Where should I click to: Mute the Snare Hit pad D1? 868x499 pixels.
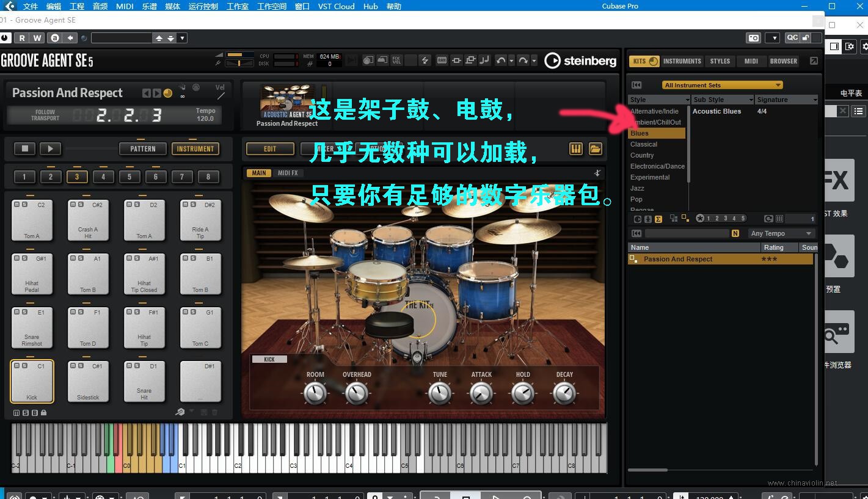click(x=129, y=366)
